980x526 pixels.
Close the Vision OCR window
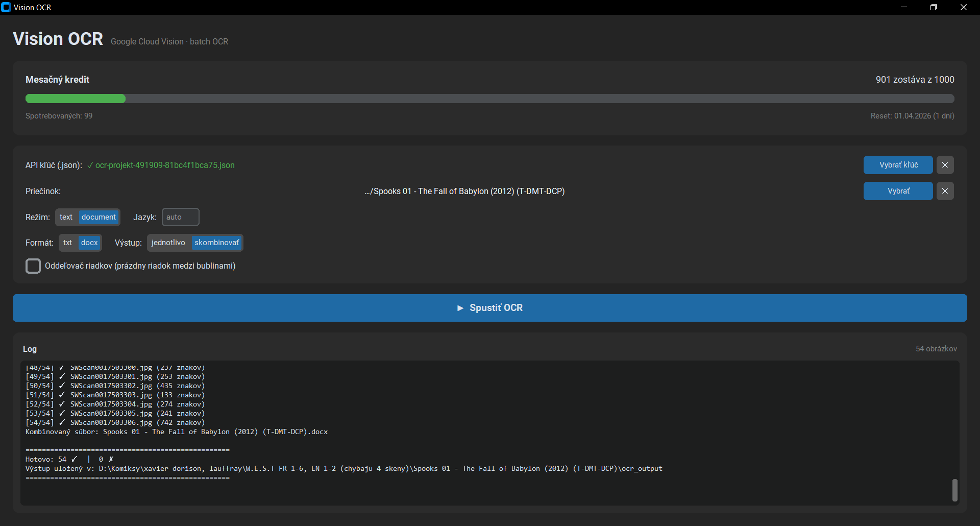point(964,7)
